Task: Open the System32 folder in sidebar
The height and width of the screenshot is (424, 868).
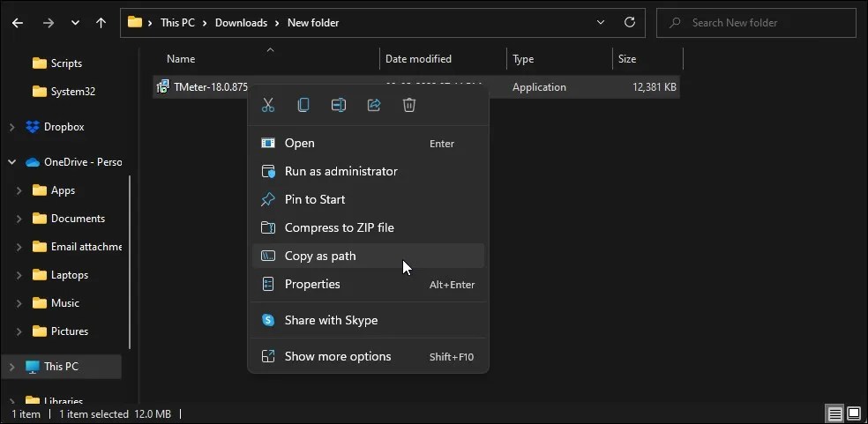Action: pos(73,92)
